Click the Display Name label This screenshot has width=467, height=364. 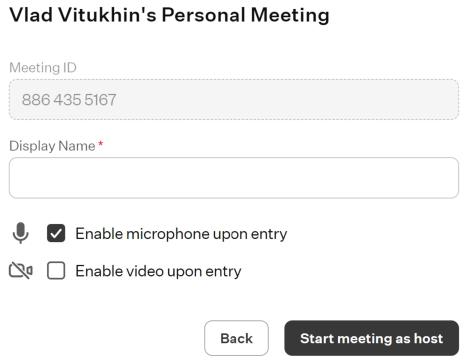(52, 146)
